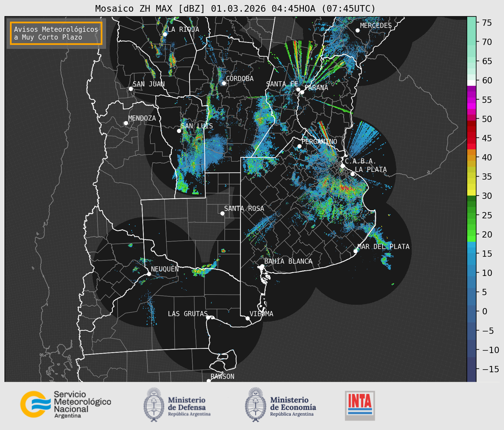
Task: Click the Mar del Plata city marker dot
Action: coord(356,251)
